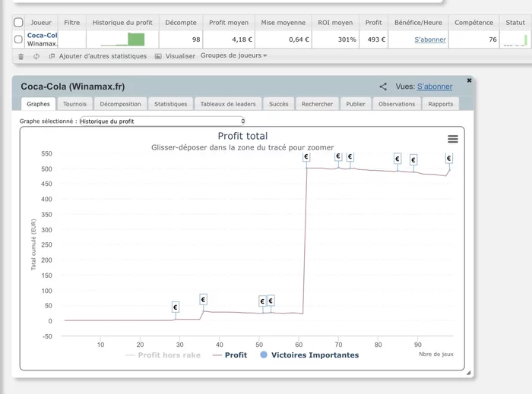Click the Visualiser button
532x394 pixels.
tap(180, 56)
